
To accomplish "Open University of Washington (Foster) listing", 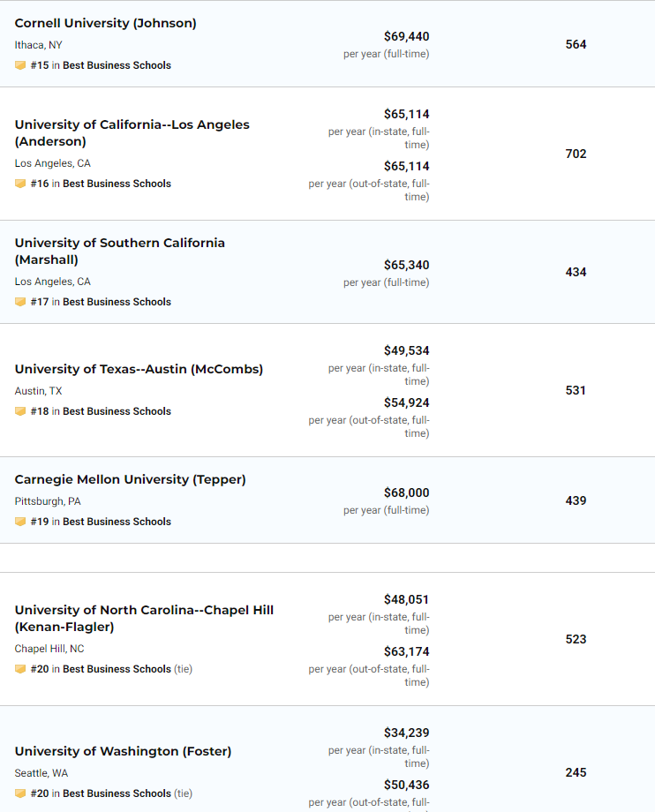I will [123, 751].
